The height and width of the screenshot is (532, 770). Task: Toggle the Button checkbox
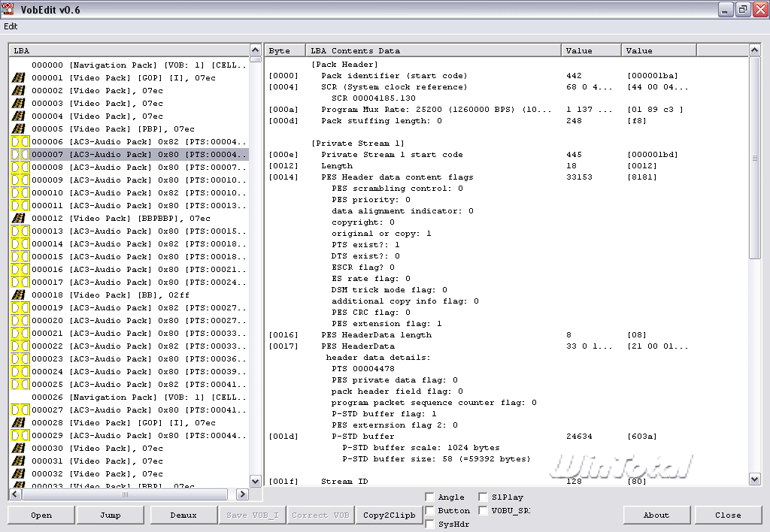429,510
